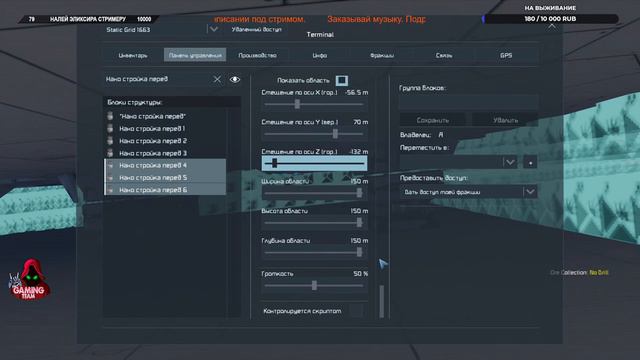The width and height of the screenshot is (640, 360).
Task: Open the Static Grid 1663 dropdown
Action: [x=213, y=29]
